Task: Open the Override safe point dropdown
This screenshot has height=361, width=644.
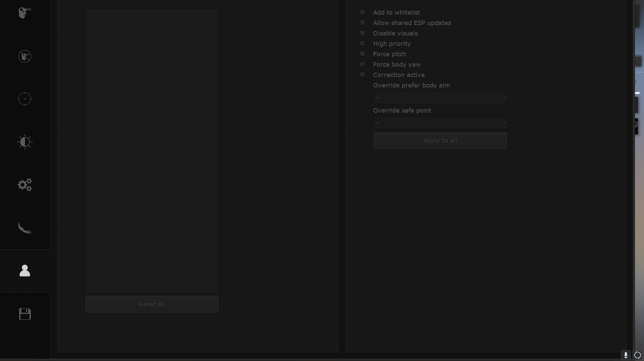Action: point(440,122)
